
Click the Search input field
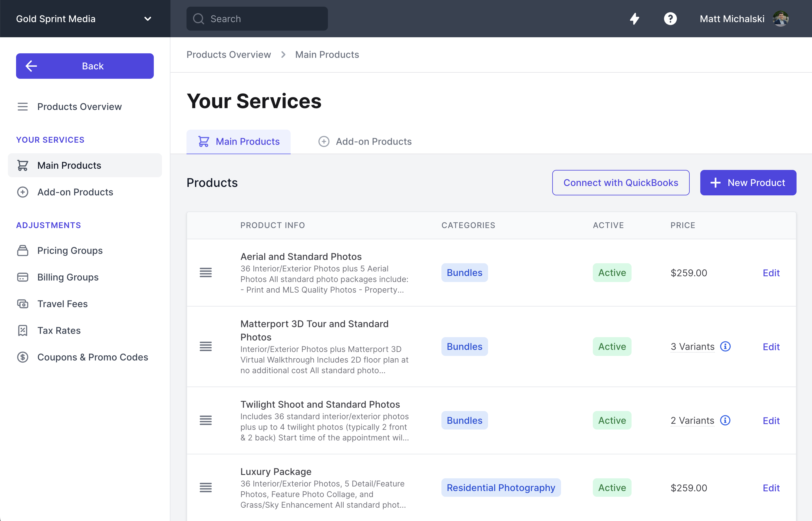(257, 18)
